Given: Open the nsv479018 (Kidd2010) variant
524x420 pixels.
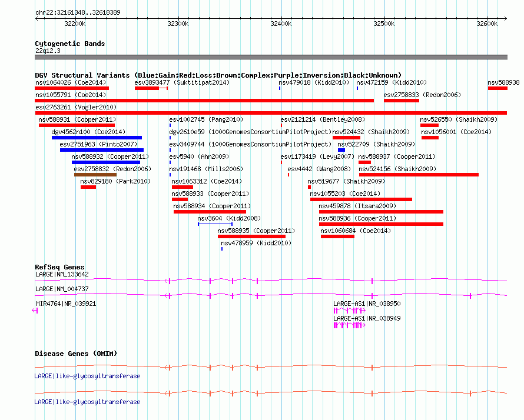Looking at the screenshot, I should 314,82.
